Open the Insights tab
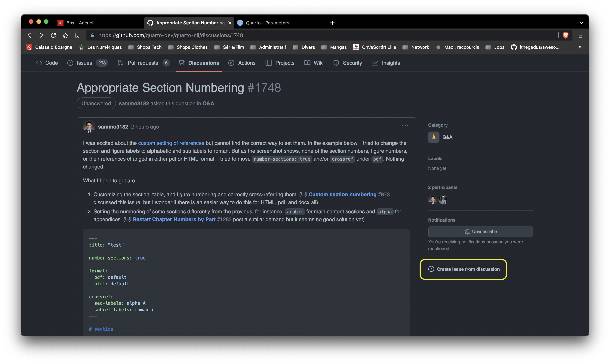The image size is (610, 364). (x=386, y=63)
